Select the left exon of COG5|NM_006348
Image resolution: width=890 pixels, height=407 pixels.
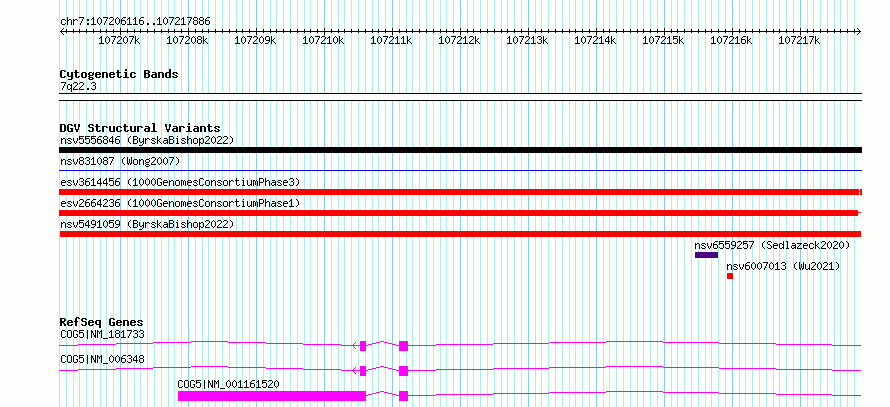(363, 371)
